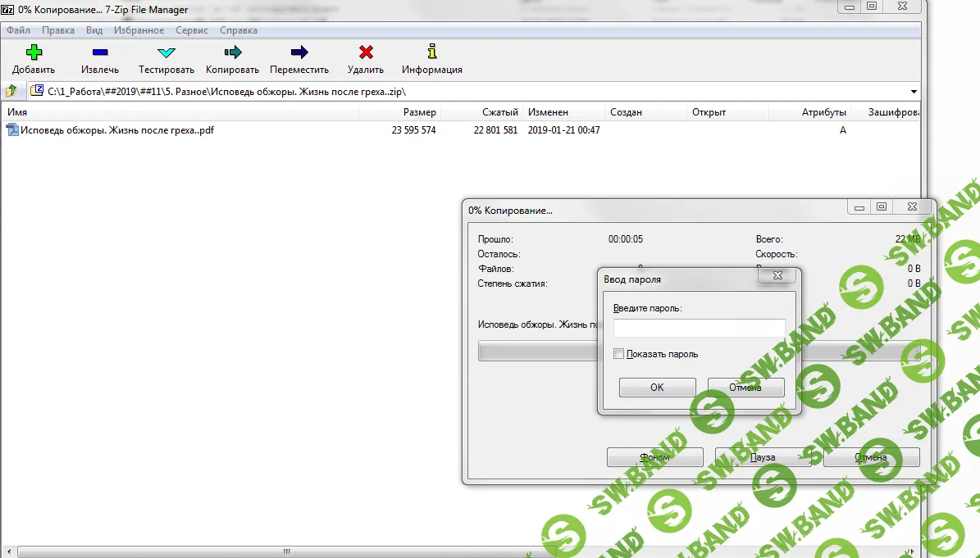Enable the Показать пароль checkbox

pos(619,354)
